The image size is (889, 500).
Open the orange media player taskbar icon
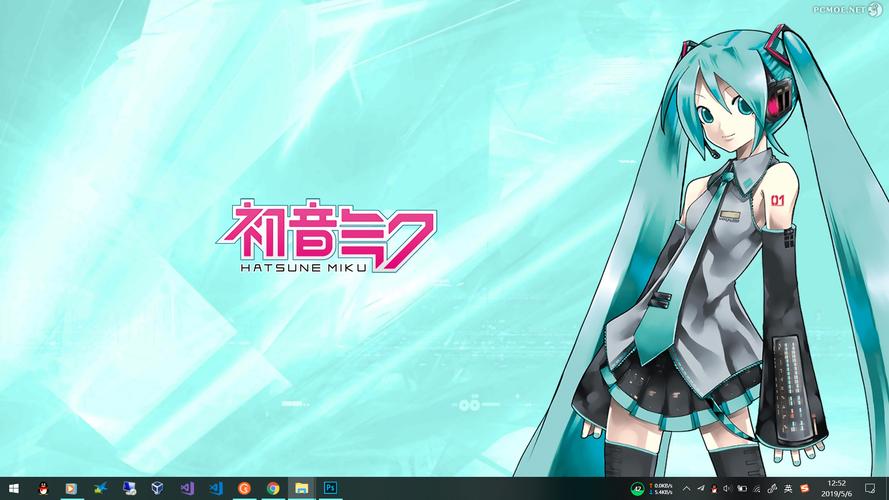pyautogui.click(x=71, y=488)
